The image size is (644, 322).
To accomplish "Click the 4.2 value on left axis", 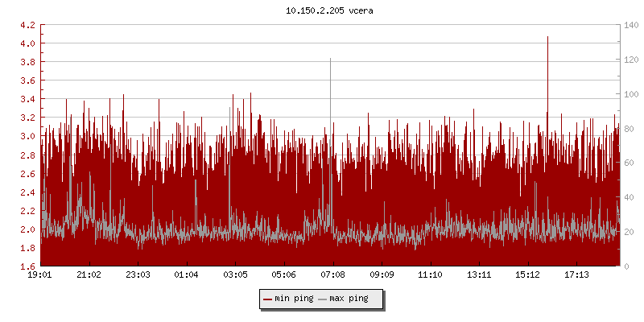I will pos(27,25).
